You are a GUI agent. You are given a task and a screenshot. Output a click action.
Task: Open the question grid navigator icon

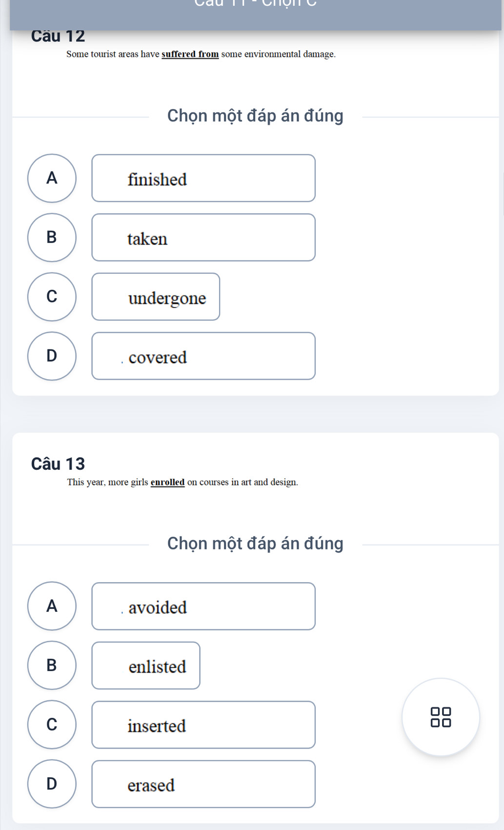441,717
